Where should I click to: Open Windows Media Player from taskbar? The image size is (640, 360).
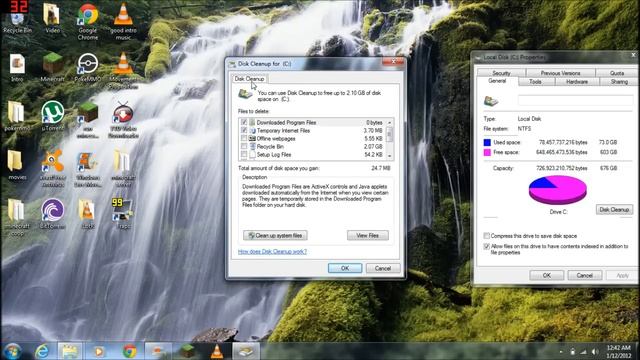(x=99, y=351)
